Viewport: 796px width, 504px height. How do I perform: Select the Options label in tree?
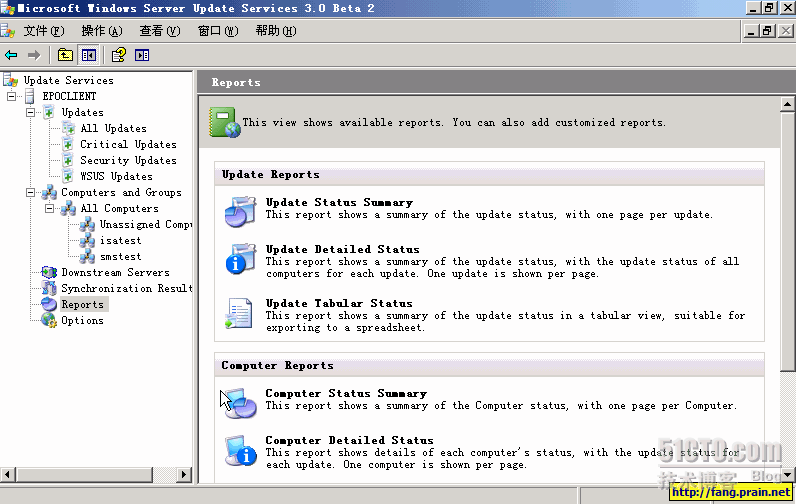(82, 320)
